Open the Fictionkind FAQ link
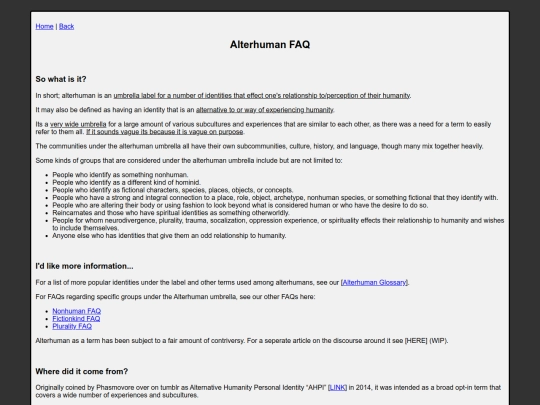Viewport: 540px width, 405px height. [76, 319]
